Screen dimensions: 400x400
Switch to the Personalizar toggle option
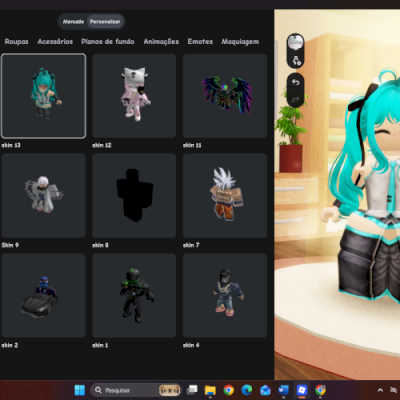point(105,22)
